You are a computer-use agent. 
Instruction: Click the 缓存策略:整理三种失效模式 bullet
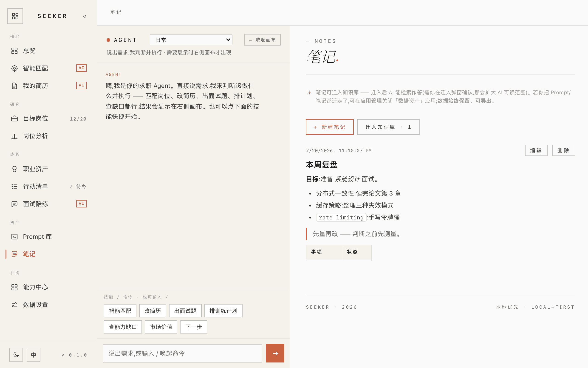pyautogui.click(x=355, y=205)
